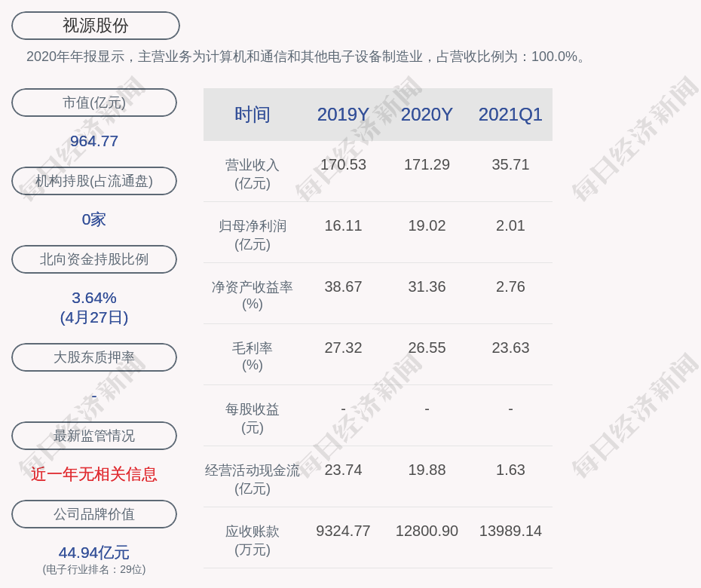
Task: Click the 机构持股(占流通盘) label pill
Action: pos(94,181)
